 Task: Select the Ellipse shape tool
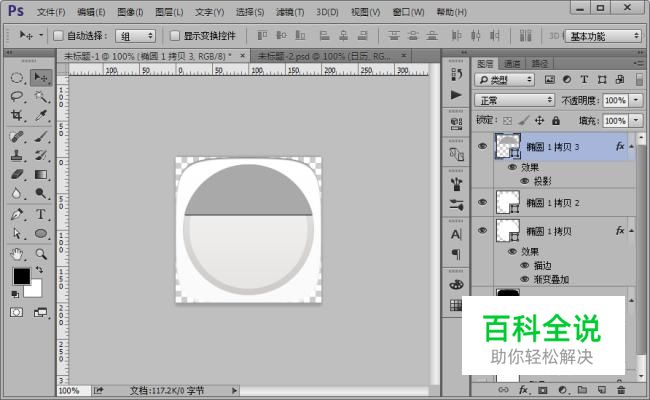click(41, 233)
